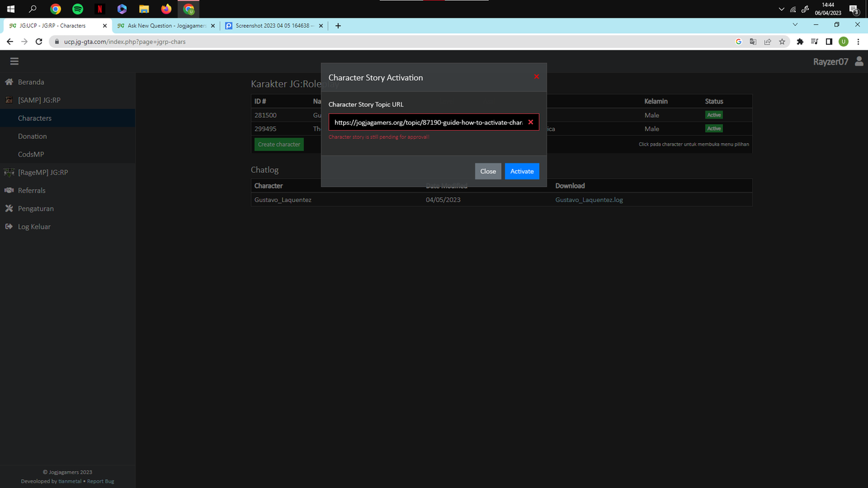The height and width of the screenshot is (488, 868).
Task: Translate this page icon
Action: (753, 41)
